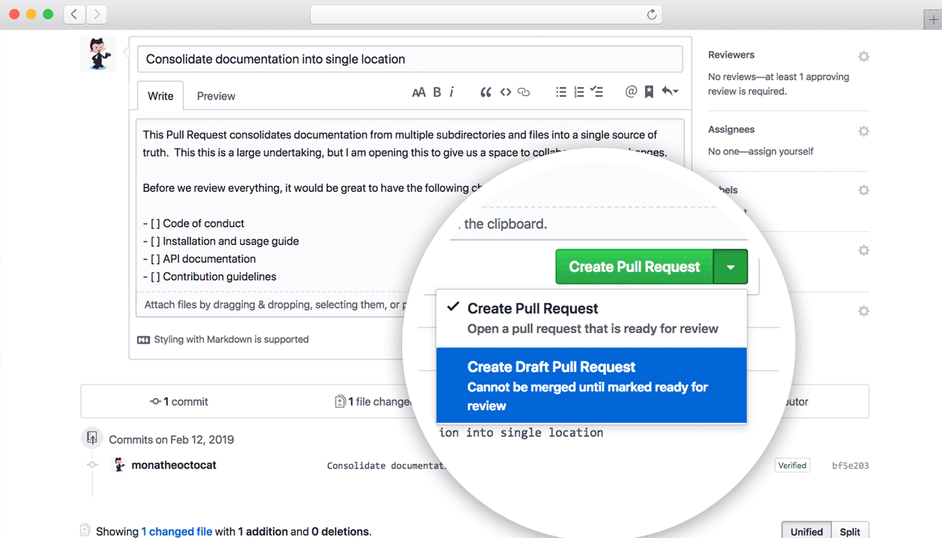
Task: Select the Unified diff view
Action: (806, 531)
